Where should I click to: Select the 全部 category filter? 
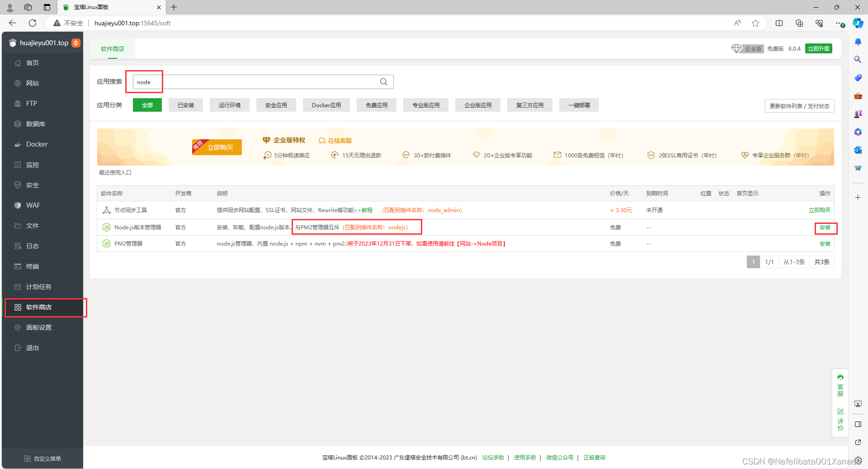[x=147, y=105]
